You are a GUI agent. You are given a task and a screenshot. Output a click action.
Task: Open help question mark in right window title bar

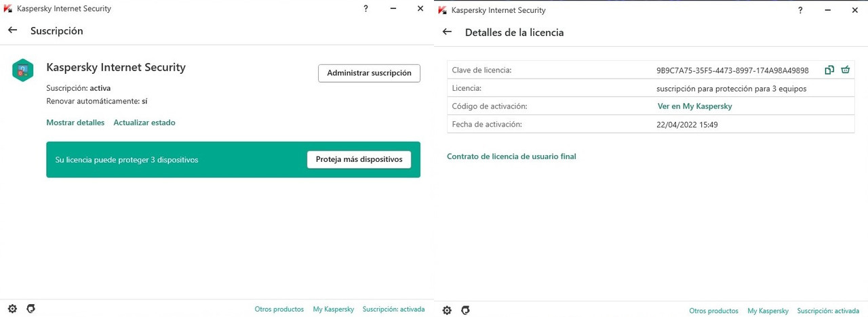coord(800,10)
